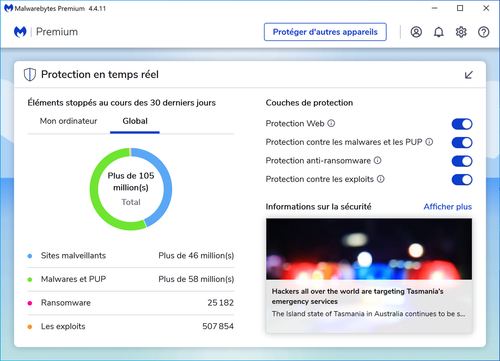Click the ransomware count 25 182
Image resolution: width=500 pixels, height=361 pixels.
tap(220, 303)
